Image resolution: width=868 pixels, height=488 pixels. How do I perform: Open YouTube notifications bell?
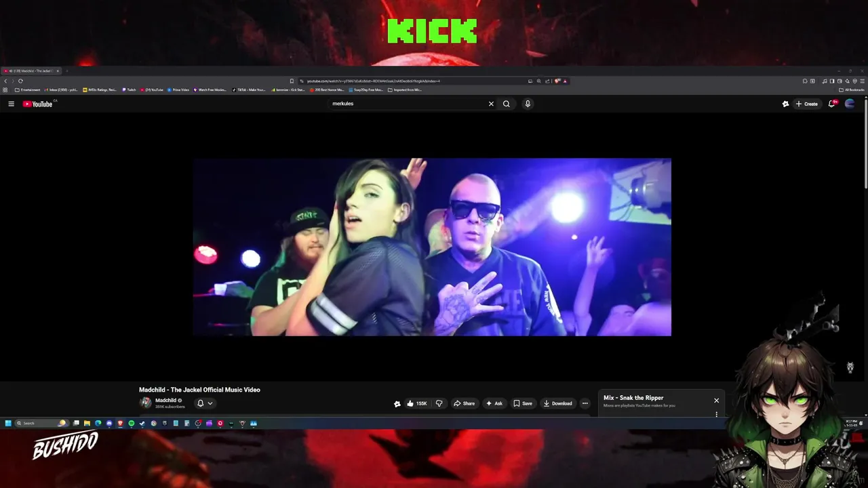tap(832, 104)
